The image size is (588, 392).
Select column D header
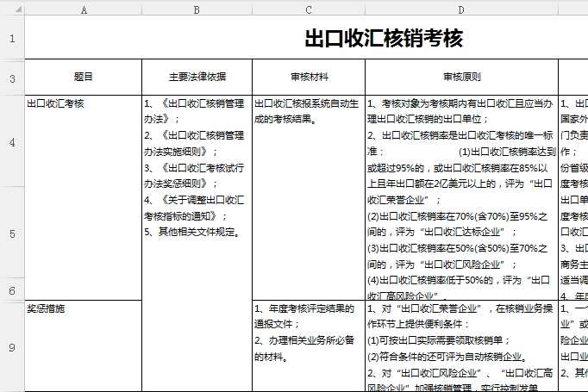click(x=461, y=9)
